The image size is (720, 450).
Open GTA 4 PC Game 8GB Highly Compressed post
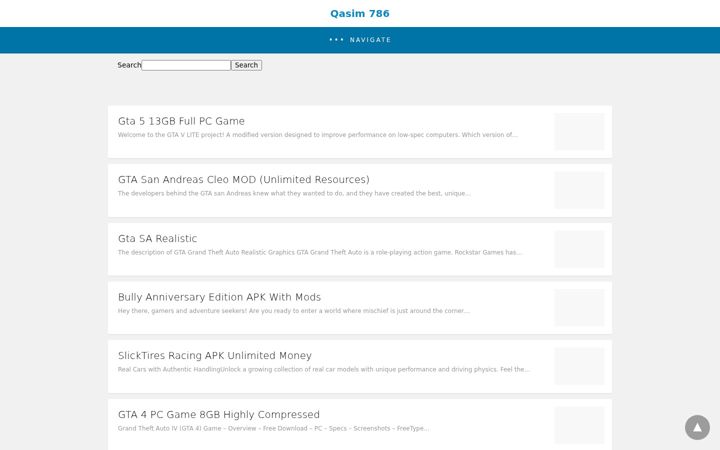(x=219, y=414)
